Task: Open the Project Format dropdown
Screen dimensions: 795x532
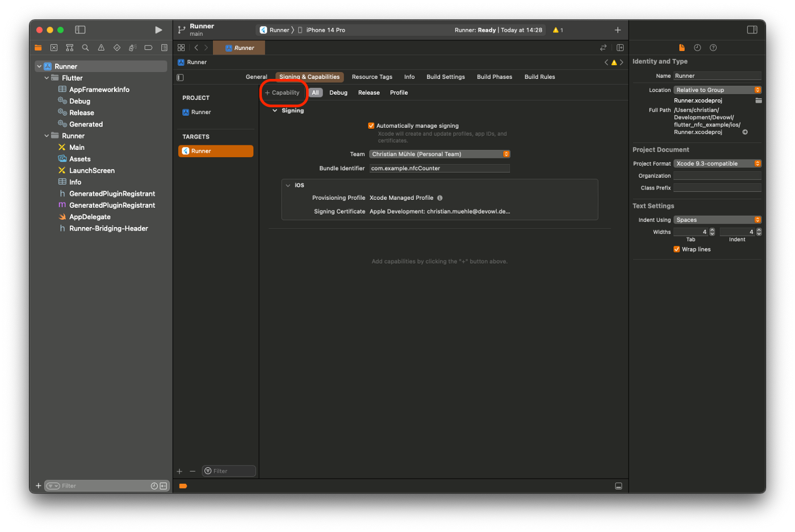Action: [717, 164]
